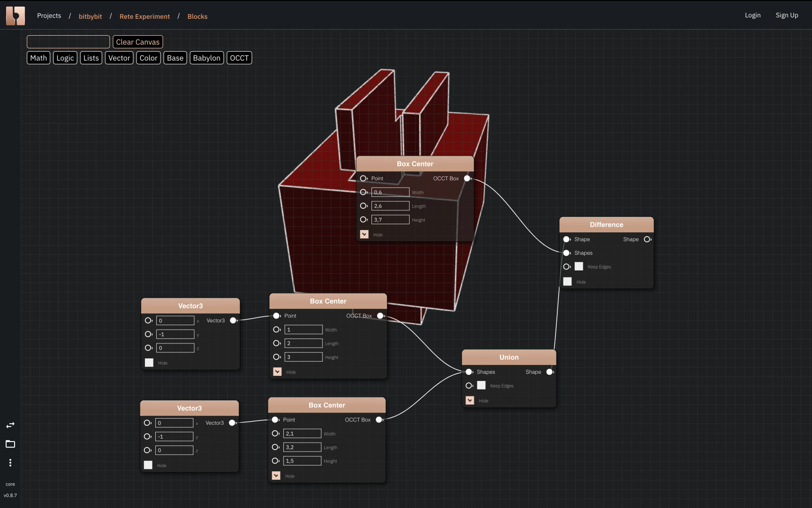Click Height input socket of top Box Center
The width and height of the screenshot is (812, 508).
coord(363,220)
